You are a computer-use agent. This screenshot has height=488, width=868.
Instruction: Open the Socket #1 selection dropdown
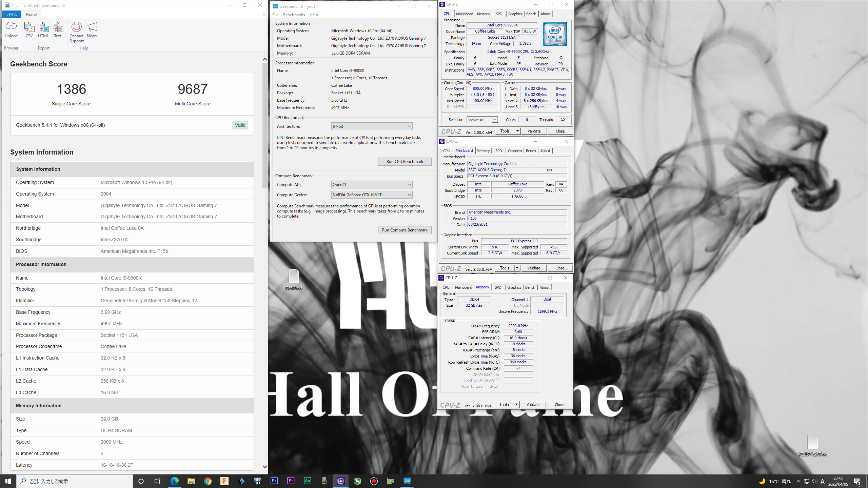pyautogui.click(x=482, y=120)
